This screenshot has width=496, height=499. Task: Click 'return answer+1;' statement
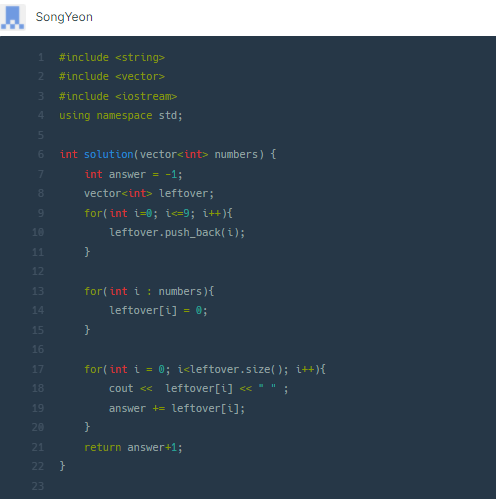133,447
